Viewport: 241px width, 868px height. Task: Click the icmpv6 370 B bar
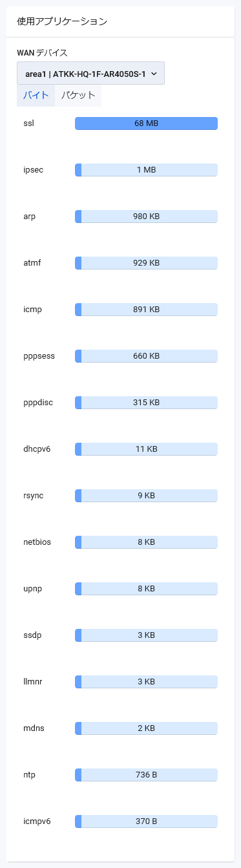click(146, 821)
